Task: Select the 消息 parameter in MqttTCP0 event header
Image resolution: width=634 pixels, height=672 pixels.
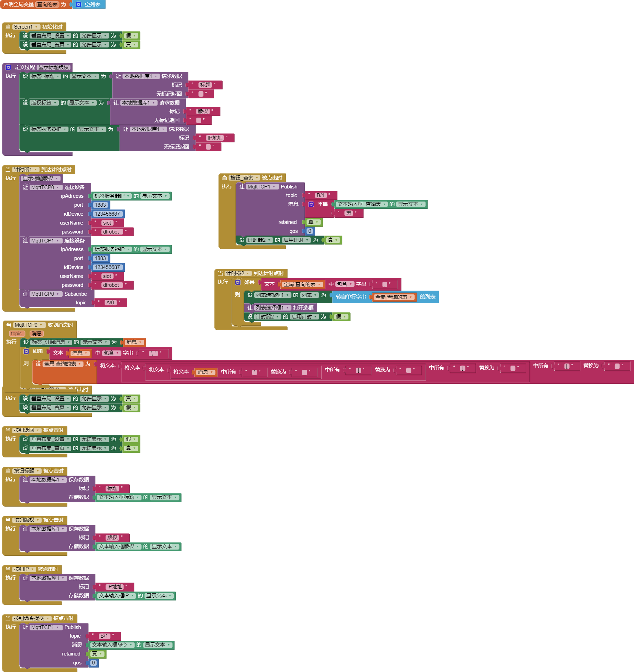Action: click(x=36, y=334)
